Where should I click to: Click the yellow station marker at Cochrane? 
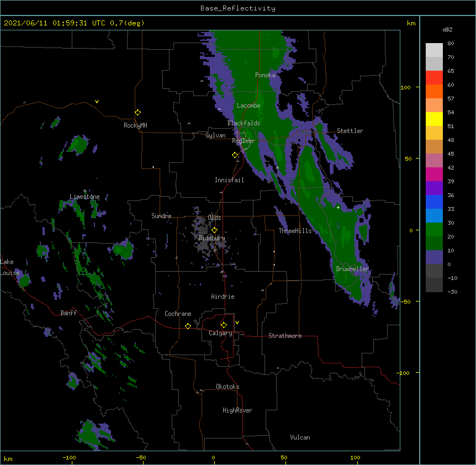[x=188, y=326]
